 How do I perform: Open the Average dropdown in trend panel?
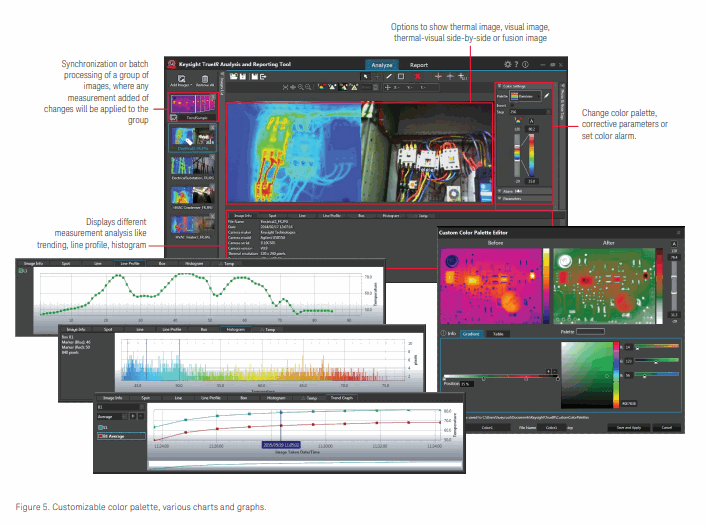click(x=112, y=417)
